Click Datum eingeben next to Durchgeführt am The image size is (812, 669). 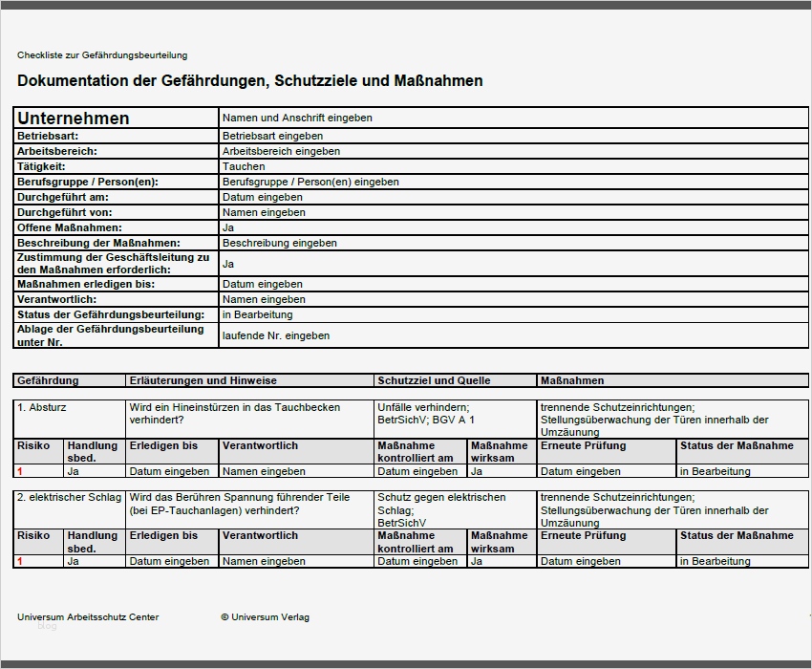(262, 197)
